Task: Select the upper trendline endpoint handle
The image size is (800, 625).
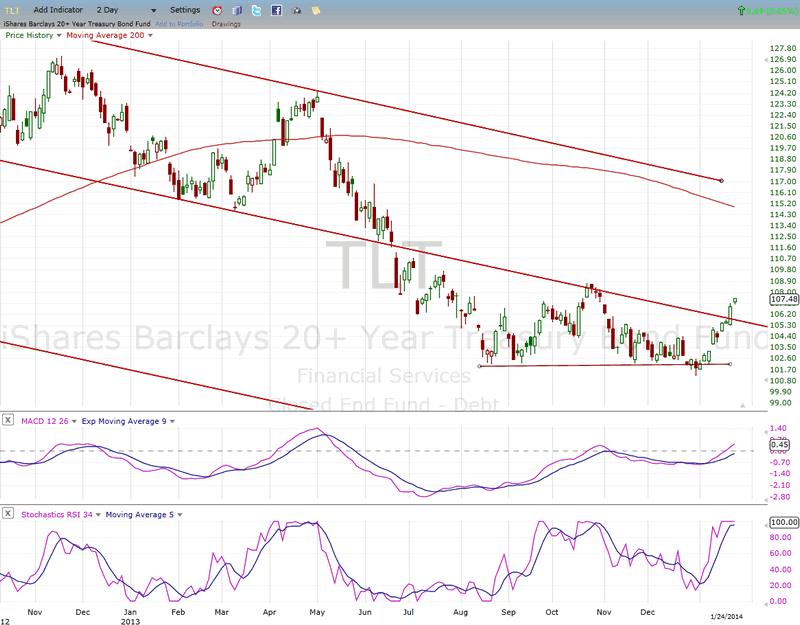Action: point(721,181)
